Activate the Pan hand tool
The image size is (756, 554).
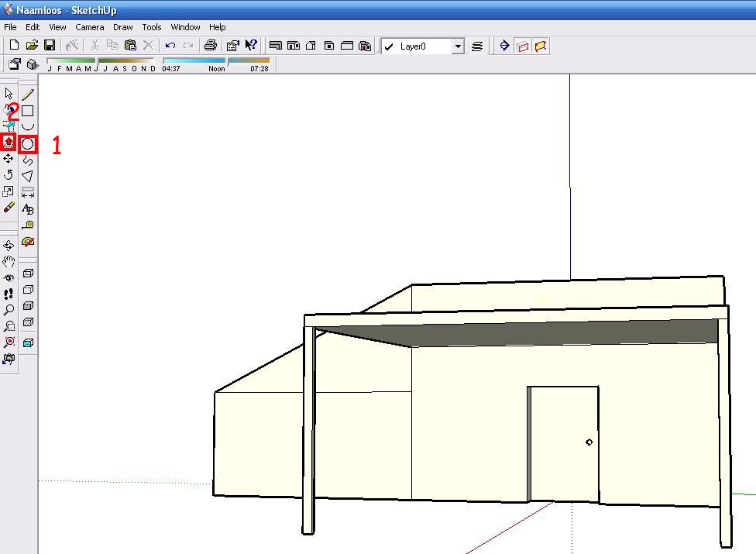click(9, 262)
